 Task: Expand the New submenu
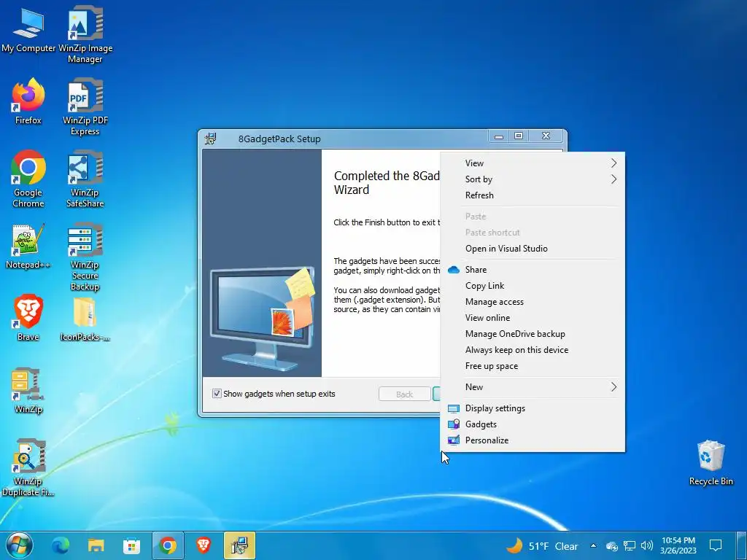coord(533,386)
